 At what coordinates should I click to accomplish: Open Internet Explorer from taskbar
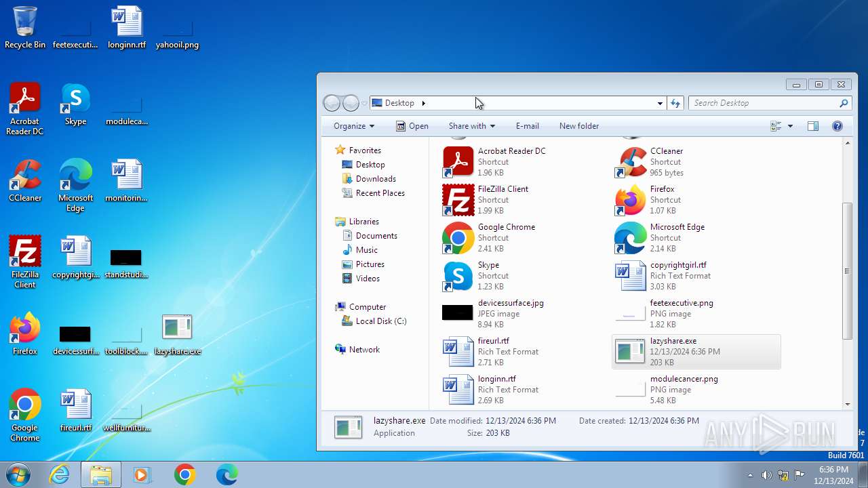coord(59,475)
